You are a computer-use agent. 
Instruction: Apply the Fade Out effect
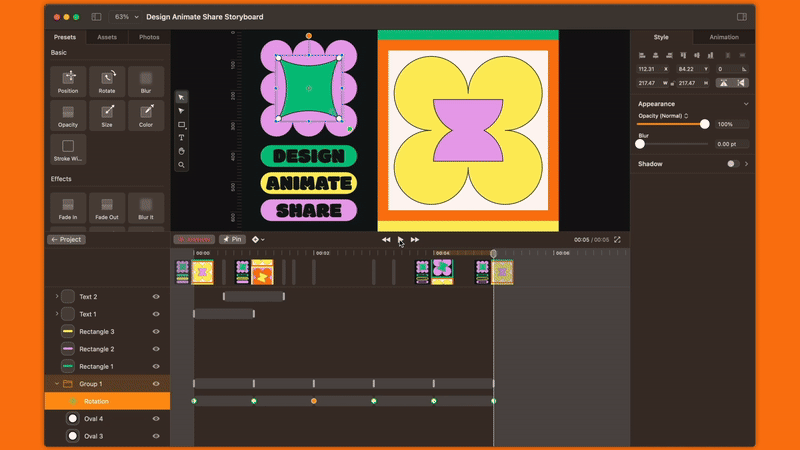[x=107, y=208]
